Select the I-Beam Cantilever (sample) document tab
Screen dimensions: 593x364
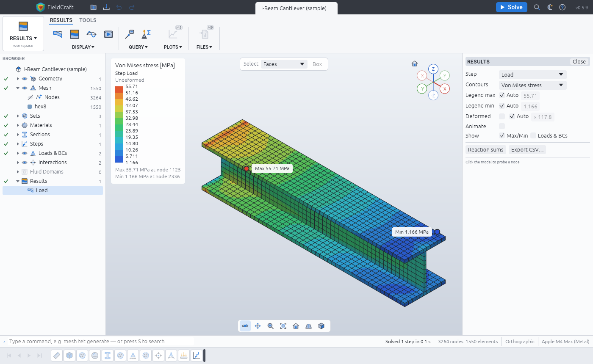click(x=296, y=8)
